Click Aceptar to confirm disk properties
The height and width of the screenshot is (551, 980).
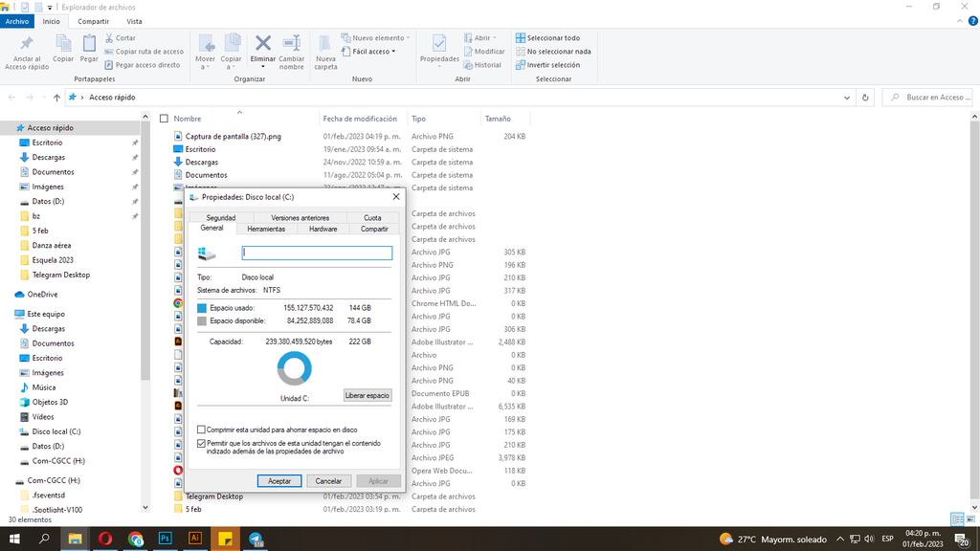coord(278,480)
